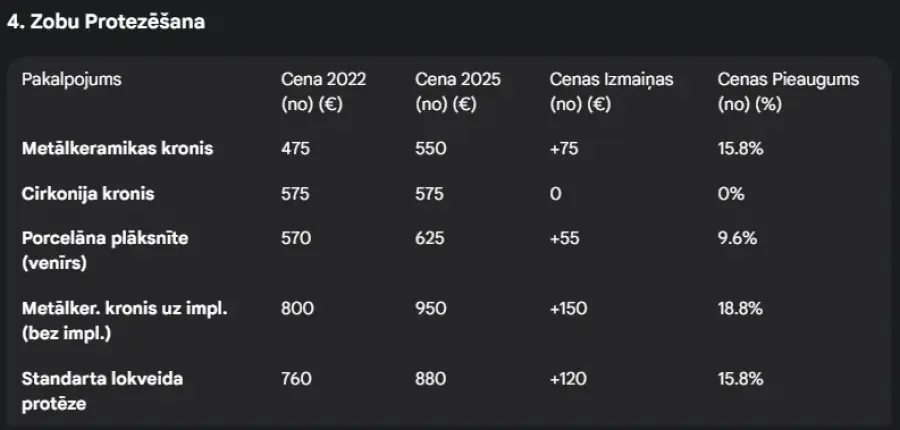Select the 0% increase for Cirkonija kronis
This screenshot has height=430, width=900.
coord(731,194)
